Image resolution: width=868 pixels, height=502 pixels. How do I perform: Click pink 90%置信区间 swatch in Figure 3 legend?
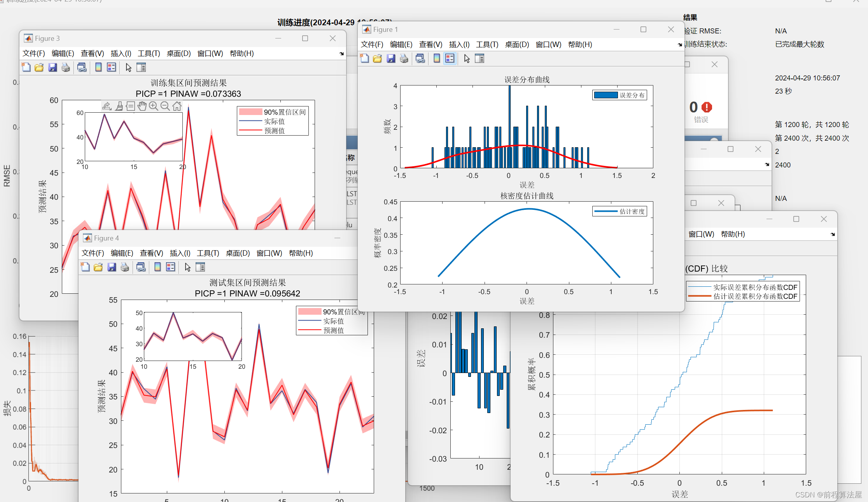pyautogui.click(x=250, y=112)
